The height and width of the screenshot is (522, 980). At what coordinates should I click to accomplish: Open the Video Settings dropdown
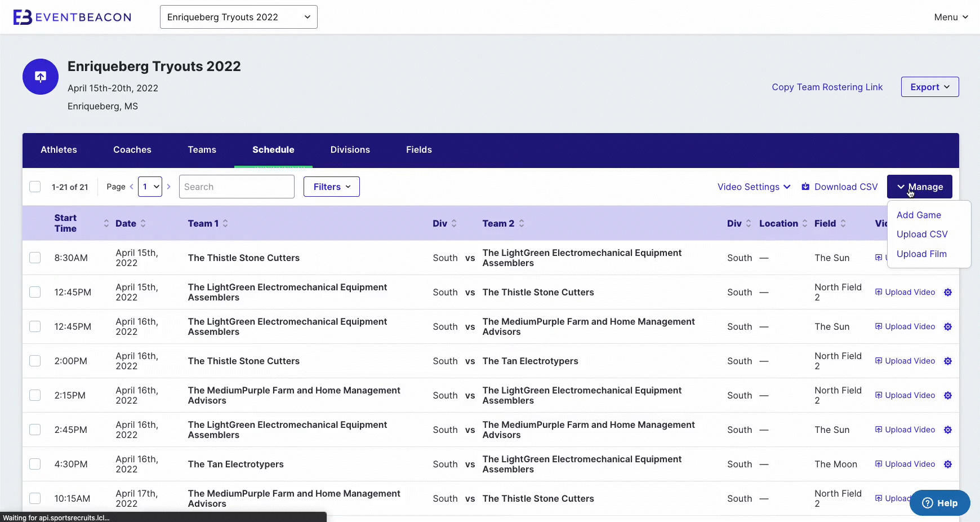click(x=754, y=187)
